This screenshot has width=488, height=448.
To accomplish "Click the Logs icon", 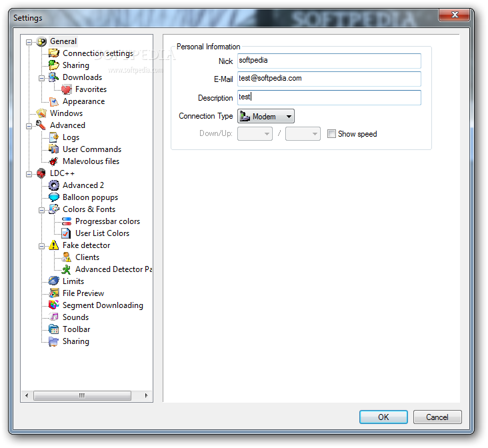I will (x=54, y=137).
